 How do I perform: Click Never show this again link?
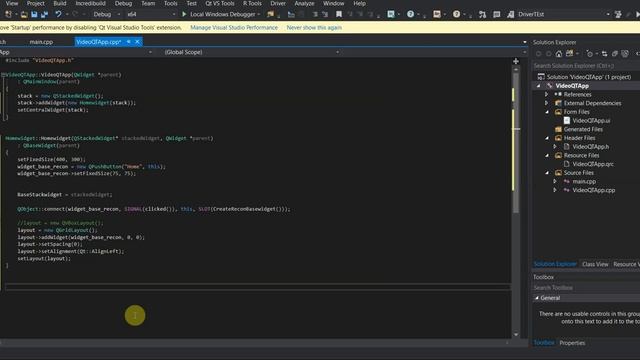point(314,28)
